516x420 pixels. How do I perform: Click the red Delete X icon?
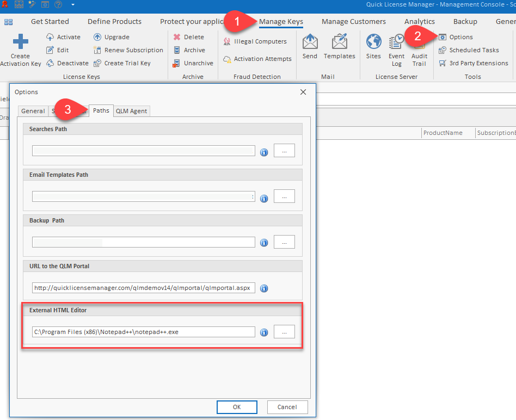tap(177, 37)
